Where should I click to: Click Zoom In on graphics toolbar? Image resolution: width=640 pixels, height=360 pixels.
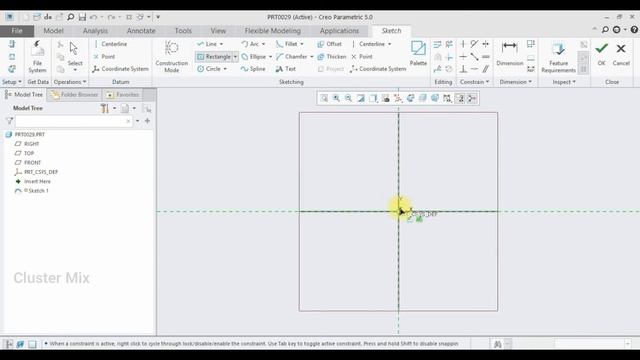[x=336, y=98]
